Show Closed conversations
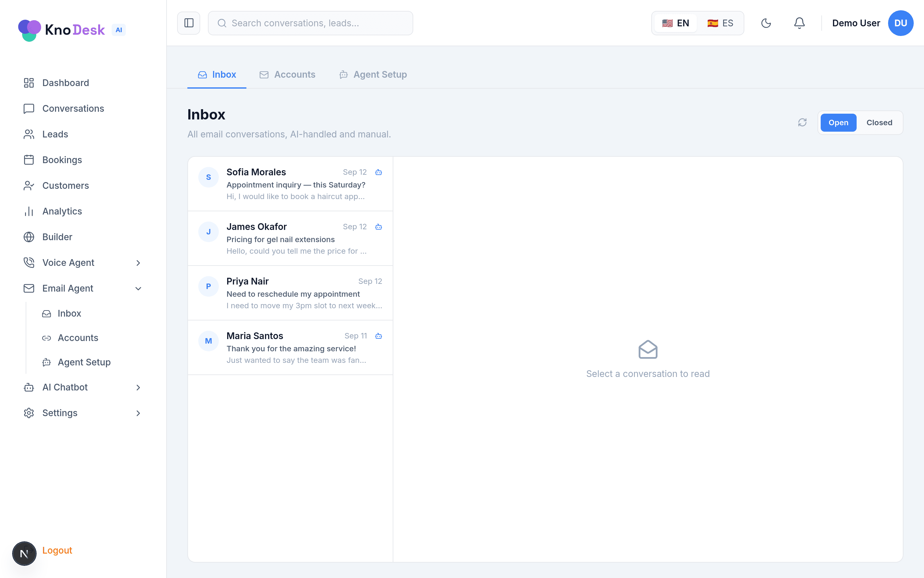Screen dimensions: 924x578 pos(879,123)
